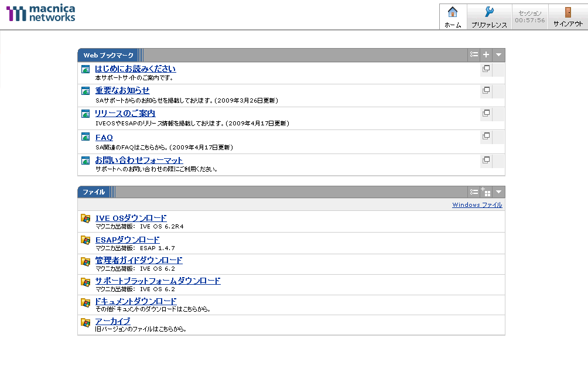Open the 管理者ガイドダウンロード link

(x=139, y=260)
